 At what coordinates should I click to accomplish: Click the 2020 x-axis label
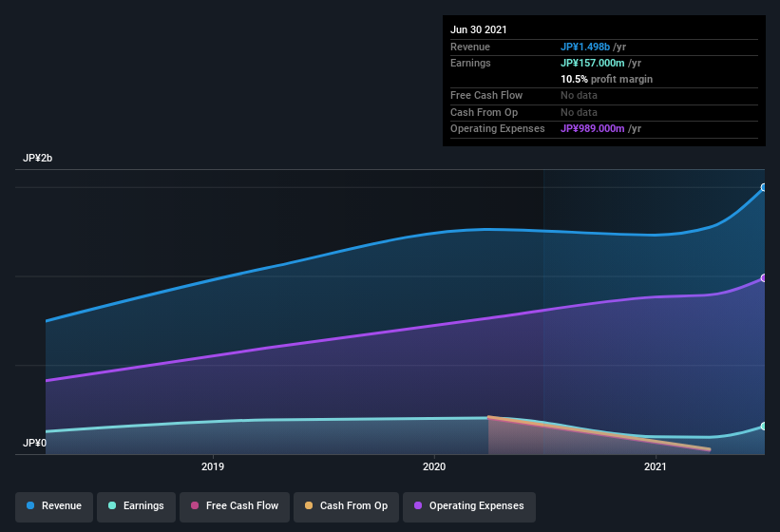[434, 466]
